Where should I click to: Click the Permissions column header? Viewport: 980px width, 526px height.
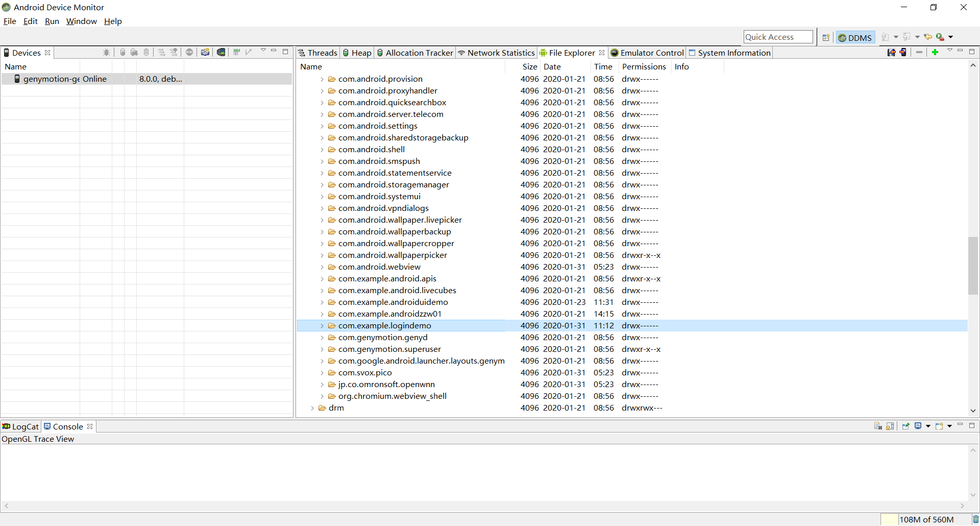644,66
